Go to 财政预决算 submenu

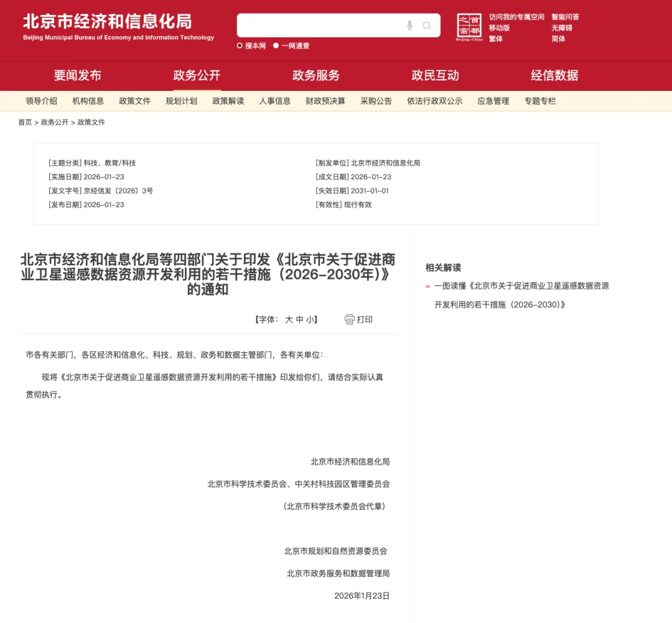click(325, 101)
